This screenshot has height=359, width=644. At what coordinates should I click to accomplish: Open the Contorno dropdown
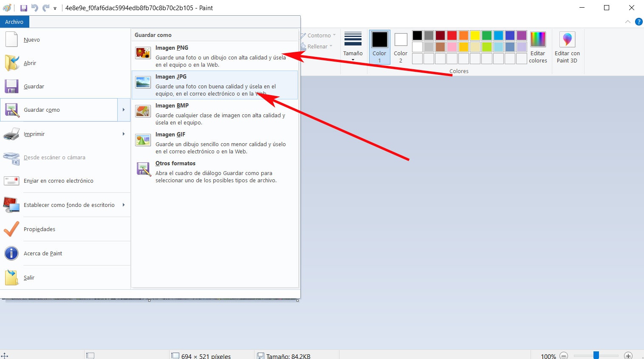click(319, 36)
